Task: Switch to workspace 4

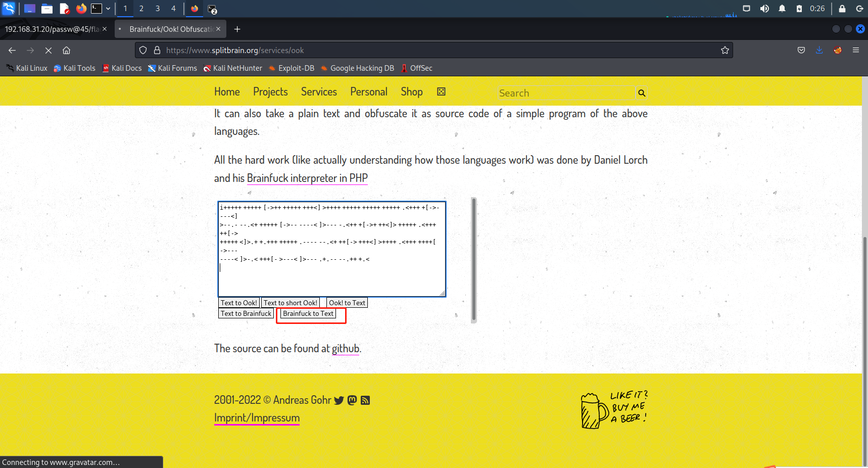Action: (173, 9)
